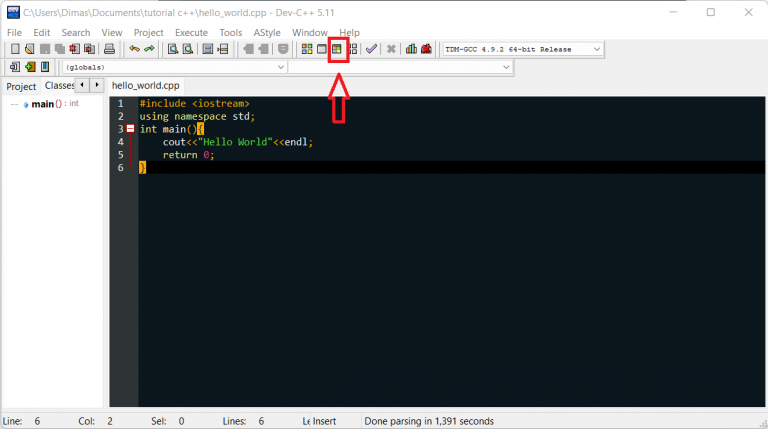768x429 pixels.
Task: Collapse the main() code fold marker
Action: (x=130, y=129)
